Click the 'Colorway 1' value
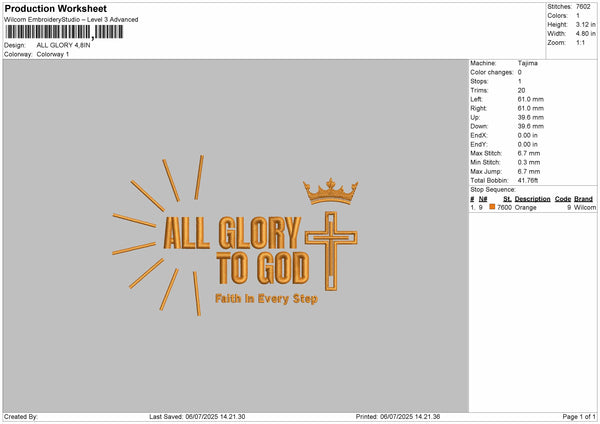This screenshot has width=600, height=424. click(x=53, y=54)
